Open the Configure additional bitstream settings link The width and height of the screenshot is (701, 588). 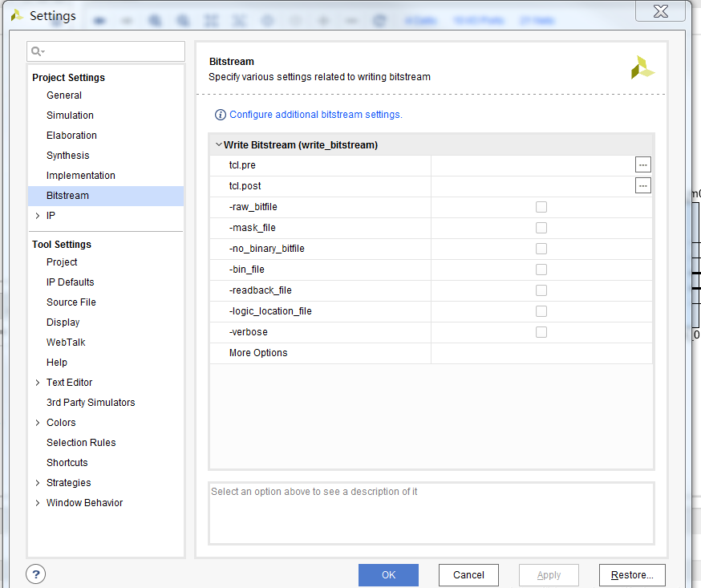(x=316, y=115)
